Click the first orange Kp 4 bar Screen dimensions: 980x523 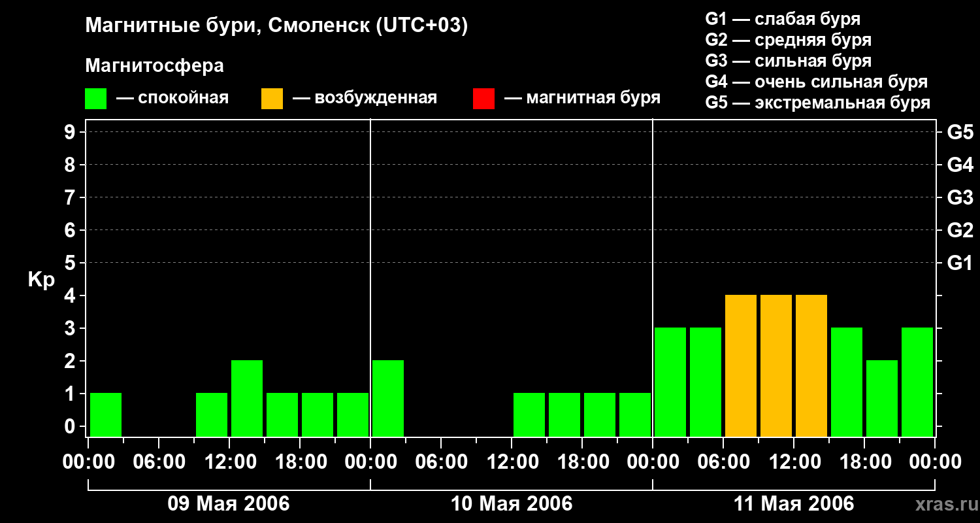[x=741, y=365]
